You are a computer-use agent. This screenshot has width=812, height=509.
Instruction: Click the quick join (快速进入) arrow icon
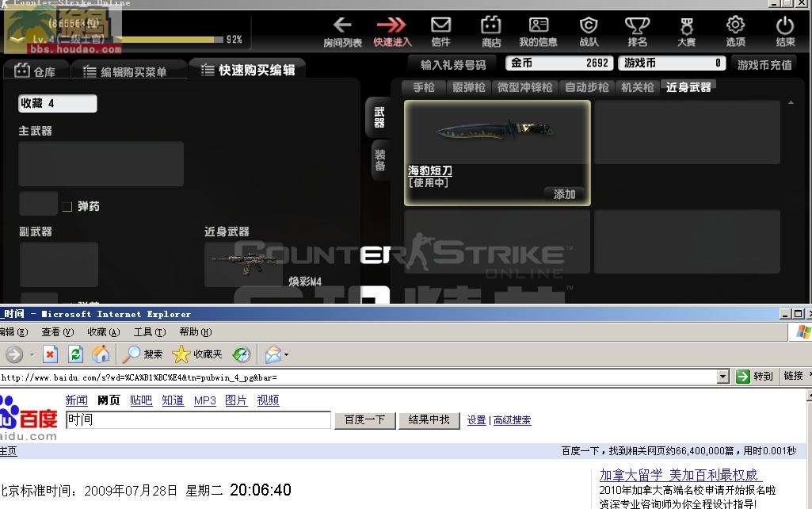coord(391,25)
